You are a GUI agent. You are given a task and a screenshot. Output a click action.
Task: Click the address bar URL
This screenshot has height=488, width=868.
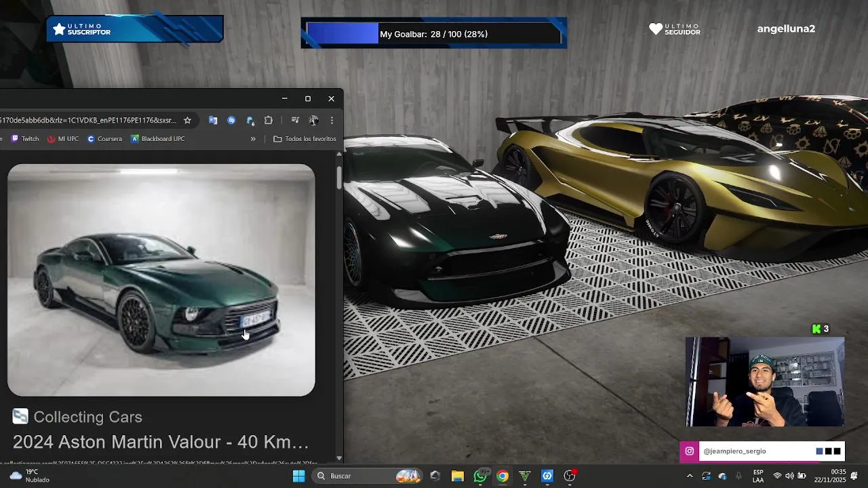[88, 121]
